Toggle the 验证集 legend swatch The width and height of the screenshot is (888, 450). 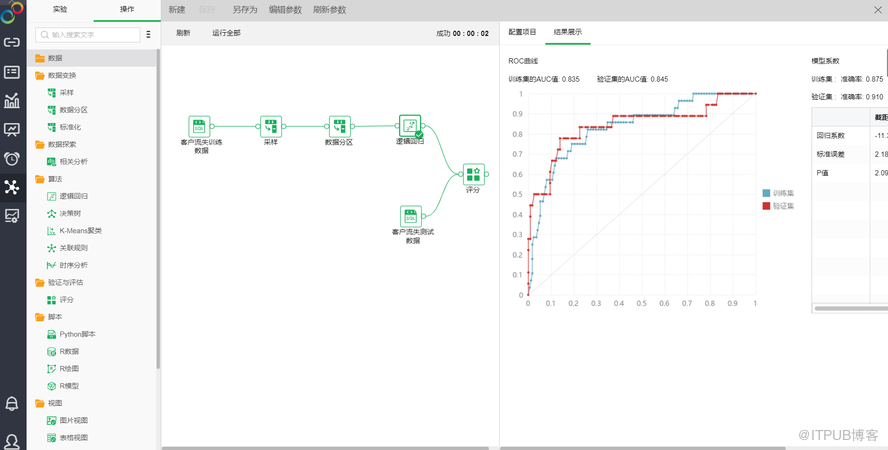767,206
